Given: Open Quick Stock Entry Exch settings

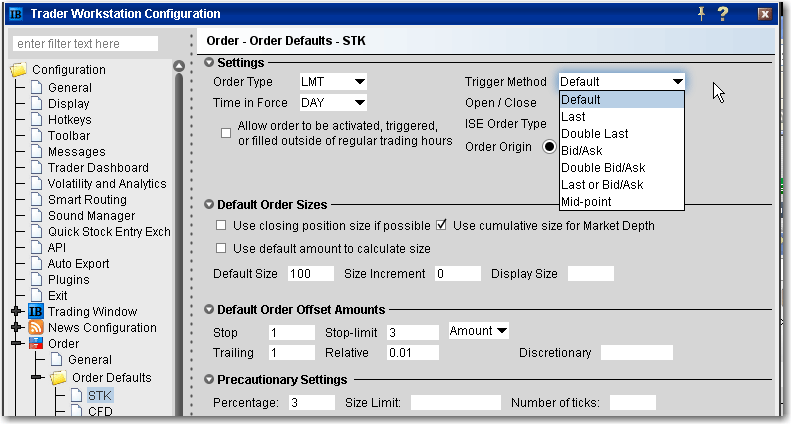Looking at the screenshot, I should tap(109, 232).
